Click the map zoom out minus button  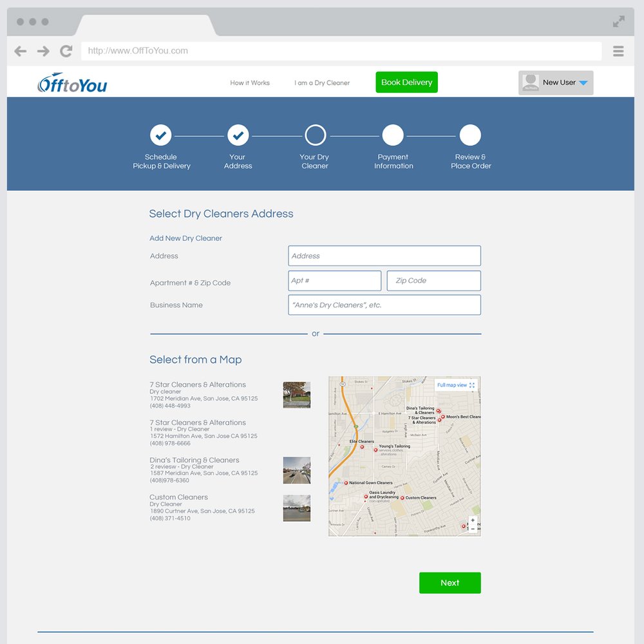[x=473, y=529]
